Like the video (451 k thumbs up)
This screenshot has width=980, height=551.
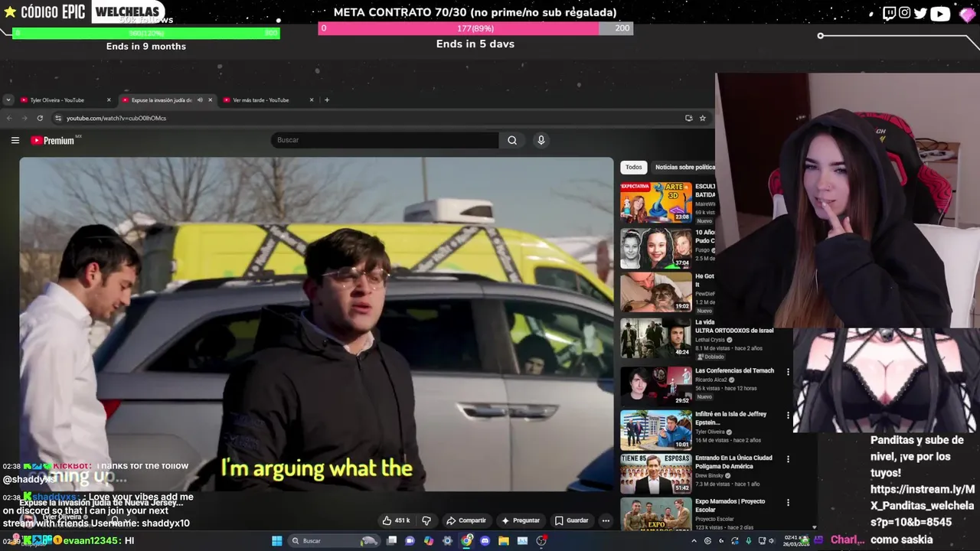[x=396, y=520]
